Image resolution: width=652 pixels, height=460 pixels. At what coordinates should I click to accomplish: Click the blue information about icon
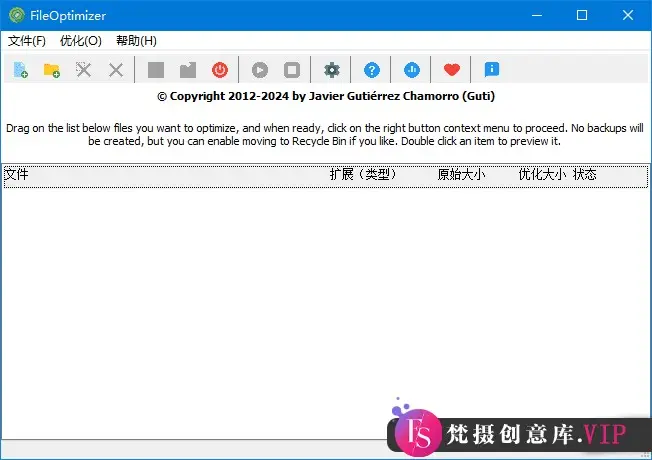click(491, 69)
